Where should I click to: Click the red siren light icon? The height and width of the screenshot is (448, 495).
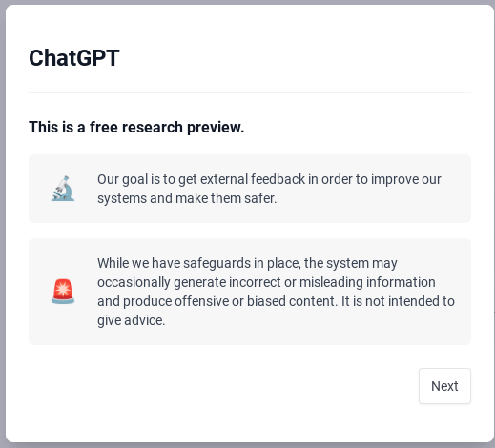point(63,292)
